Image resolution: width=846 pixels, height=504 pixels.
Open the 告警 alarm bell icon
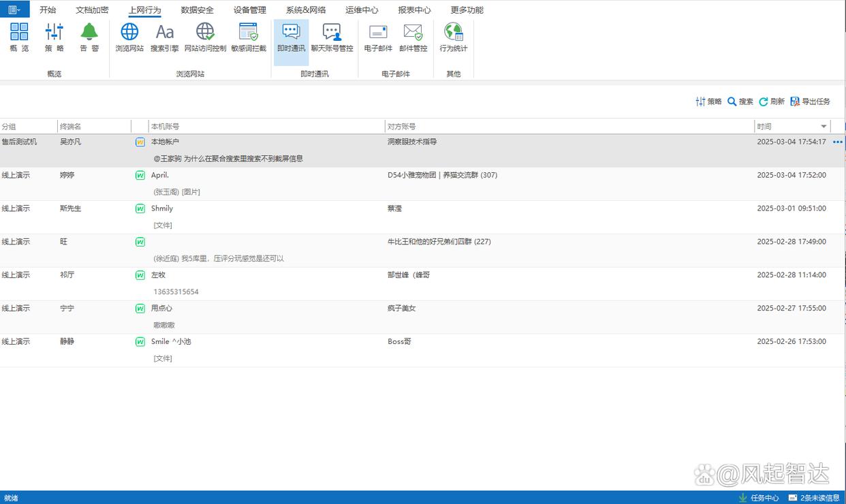[89, 38]
